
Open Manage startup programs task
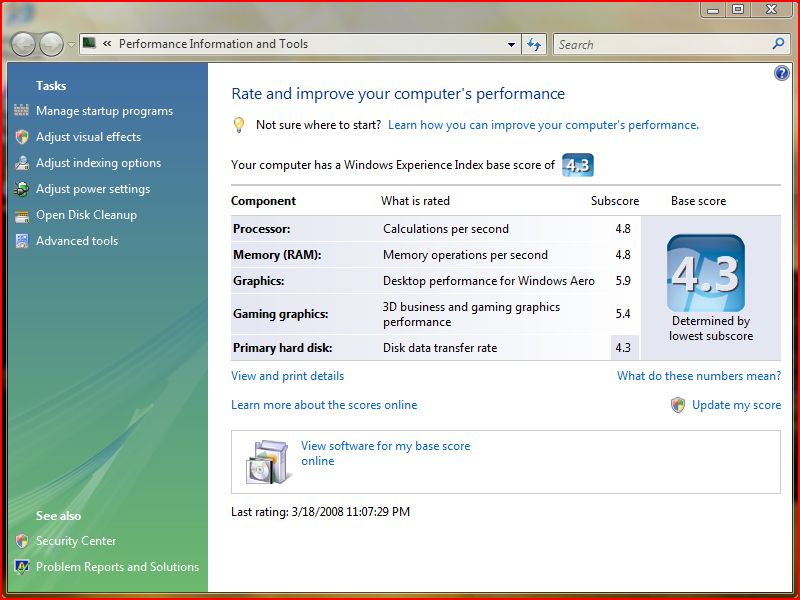(104, 111)
